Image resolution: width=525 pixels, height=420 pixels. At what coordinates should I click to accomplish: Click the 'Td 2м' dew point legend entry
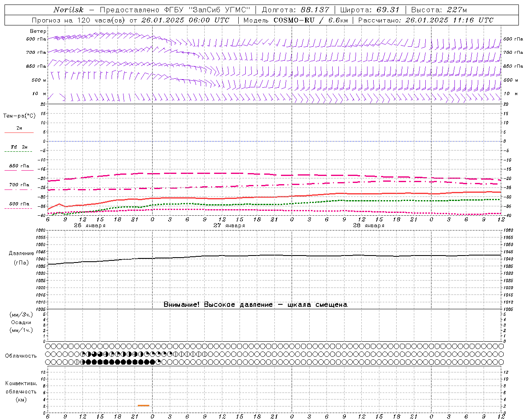click(19, 147)
